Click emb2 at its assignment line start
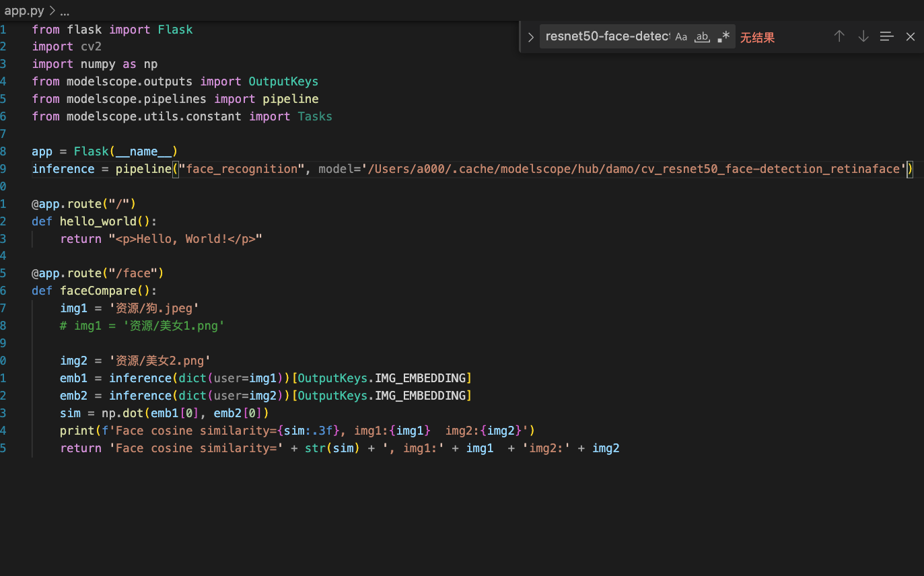Image resolution: width=924 pixels, height=576 pixels. click(73, 396)
